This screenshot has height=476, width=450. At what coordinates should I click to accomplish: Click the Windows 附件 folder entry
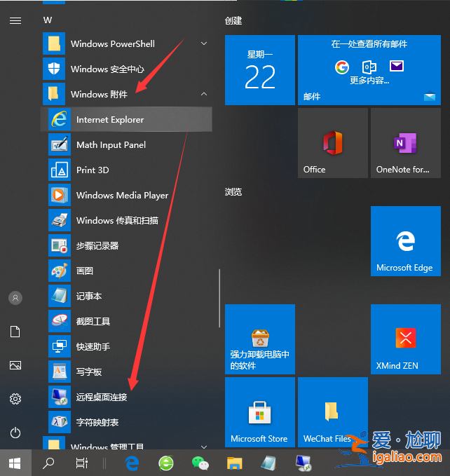coord(126,94)
